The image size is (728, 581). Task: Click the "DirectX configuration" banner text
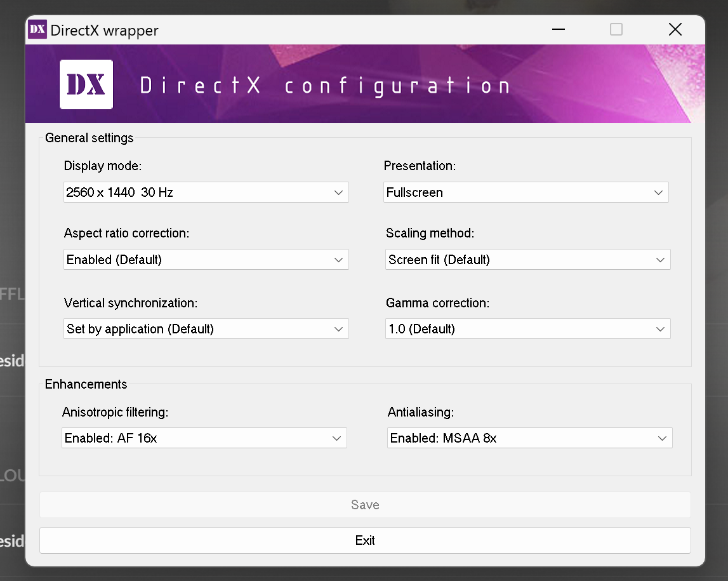(325, 86)
